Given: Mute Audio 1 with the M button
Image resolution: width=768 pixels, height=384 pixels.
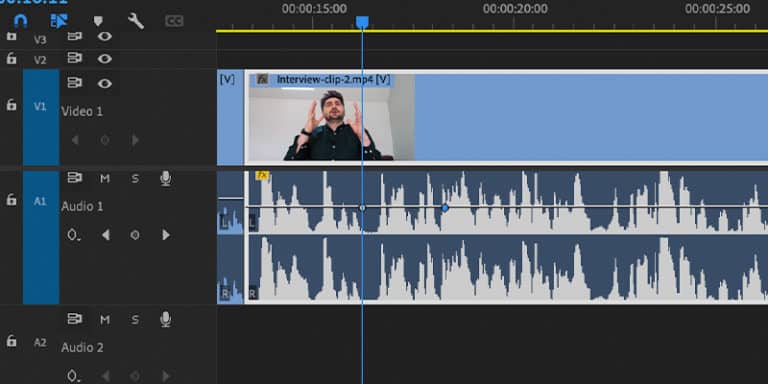Looking at the screenshot, I should 105,179.
